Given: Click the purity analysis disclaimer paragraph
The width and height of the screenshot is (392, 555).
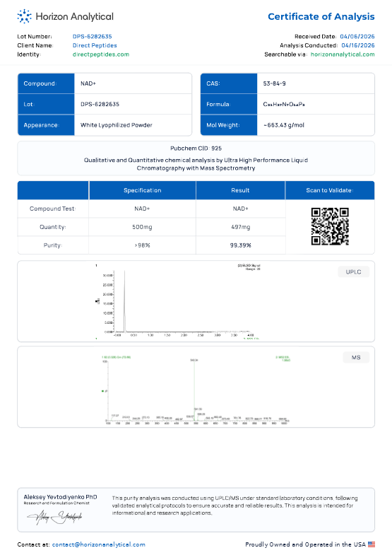Looking at the screenshot, I should click(235, 506).
